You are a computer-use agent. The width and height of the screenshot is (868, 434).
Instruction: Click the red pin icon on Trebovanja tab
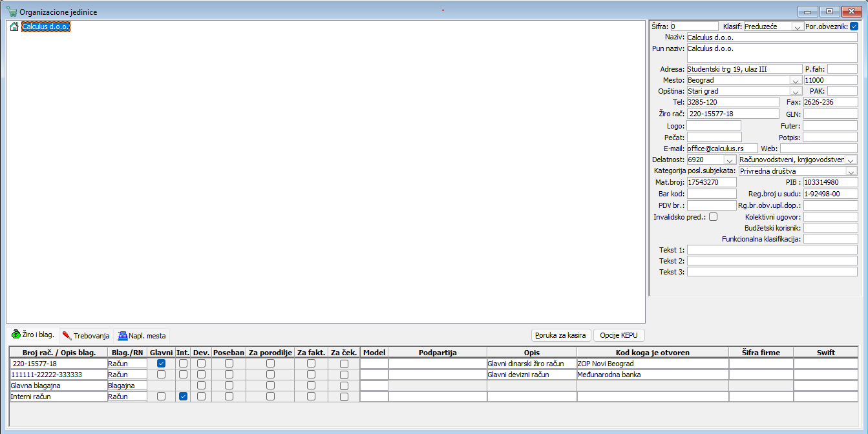pyautogui.click(x=67, y=336)
